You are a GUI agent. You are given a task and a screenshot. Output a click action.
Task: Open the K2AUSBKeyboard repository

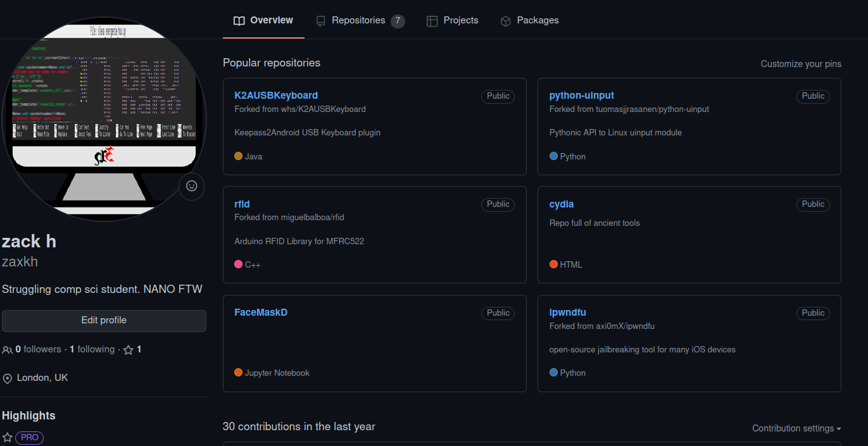pos(276,96)
